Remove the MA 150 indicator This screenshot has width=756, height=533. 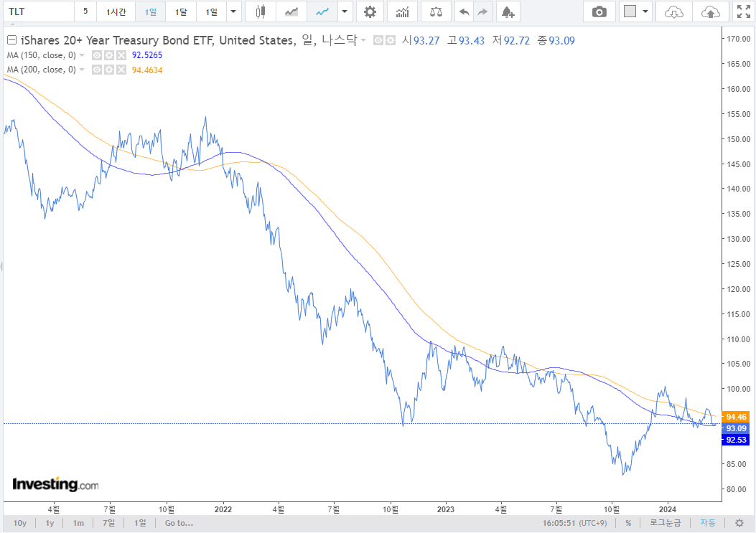click(121, 55)
